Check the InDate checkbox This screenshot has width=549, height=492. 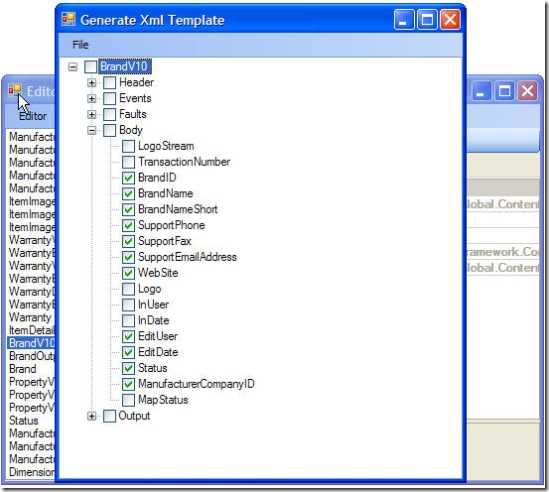[128, 321]
